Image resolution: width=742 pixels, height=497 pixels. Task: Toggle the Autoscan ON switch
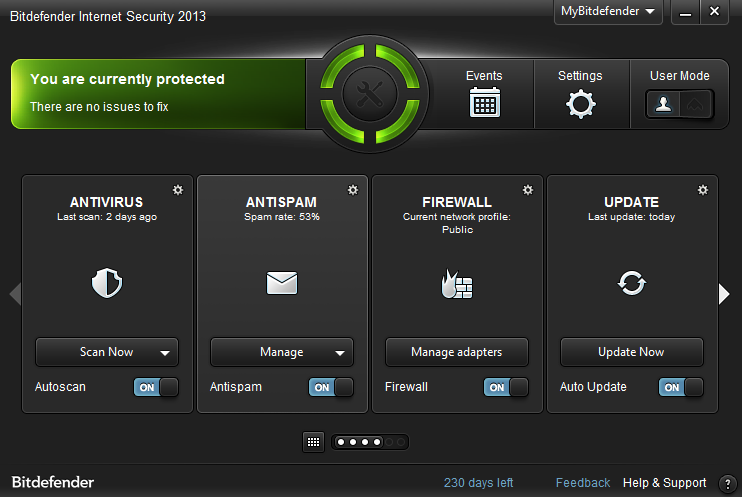pos(156,387)
